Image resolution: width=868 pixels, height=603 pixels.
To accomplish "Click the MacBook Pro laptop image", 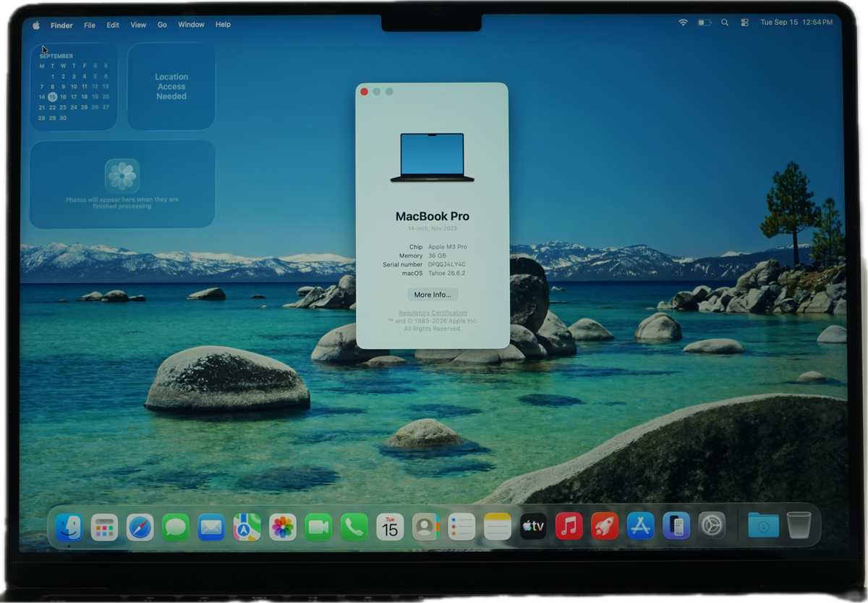I will pyautogui.click(x=433, y=157).
